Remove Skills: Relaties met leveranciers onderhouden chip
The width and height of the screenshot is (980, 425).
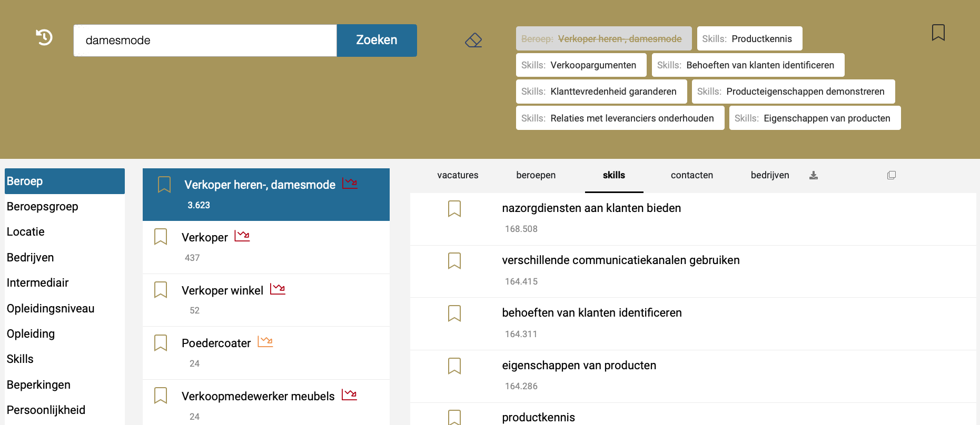coord(620,118)
